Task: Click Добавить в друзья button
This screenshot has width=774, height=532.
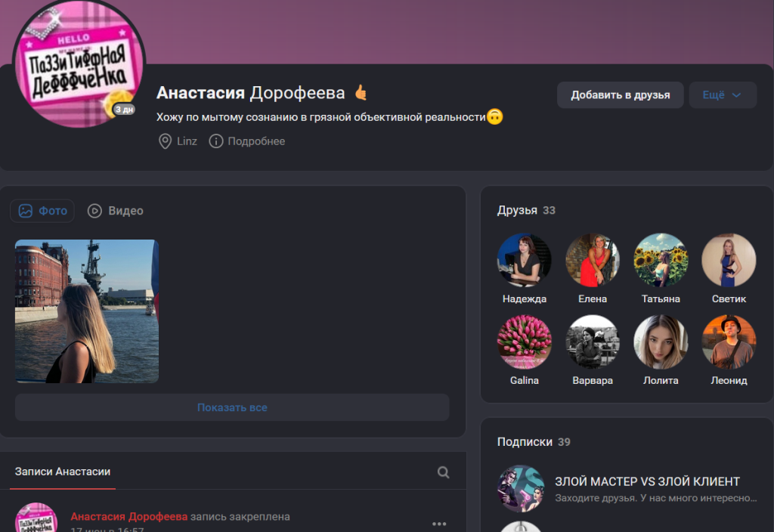Action: click(620, 94)
